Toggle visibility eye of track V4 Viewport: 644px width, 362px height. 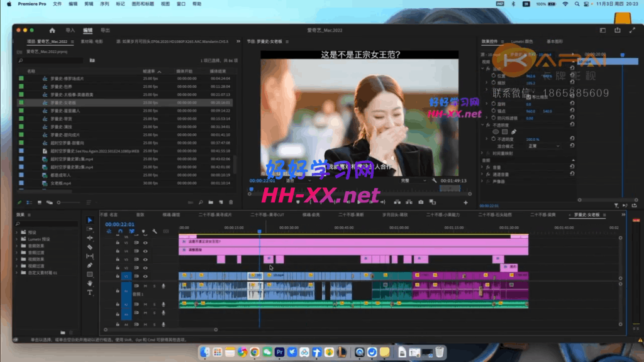(145, 251)
